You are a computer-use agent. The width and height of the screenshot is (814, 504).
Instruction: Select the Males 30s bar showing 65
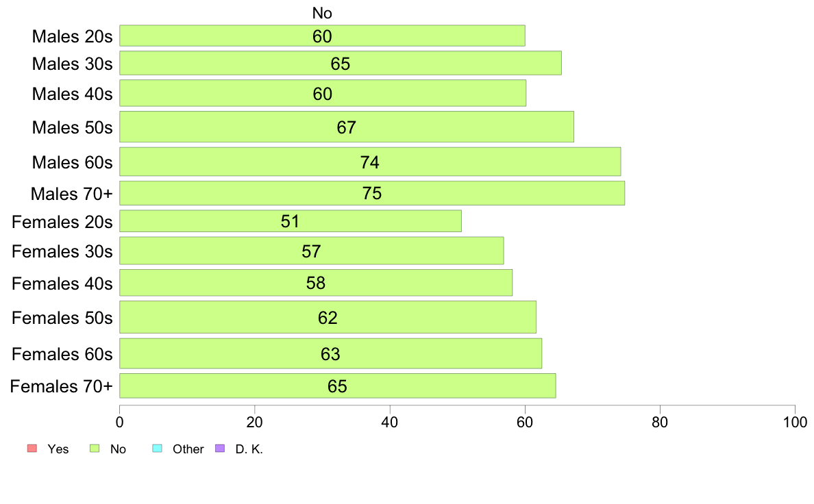(x=341, y=63)
